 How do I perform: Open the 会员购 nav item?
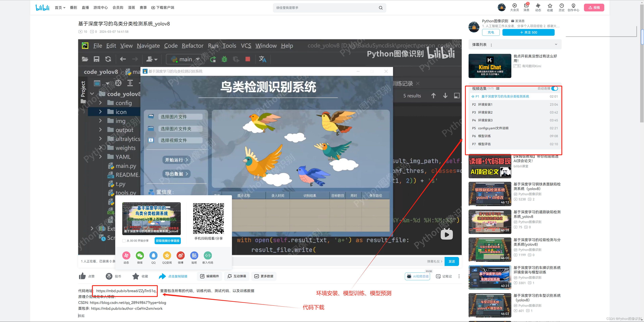tap(118, 8)
